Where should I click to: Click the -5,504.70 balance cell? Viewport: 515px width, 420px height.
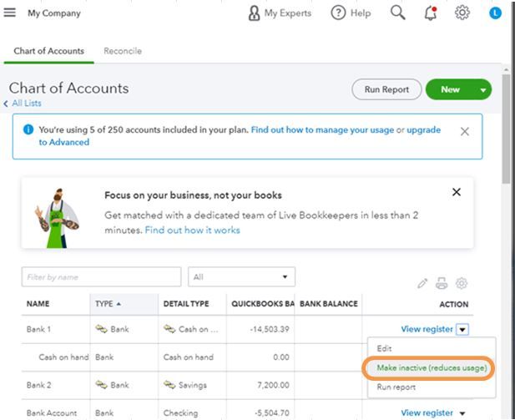pos(272,412)
